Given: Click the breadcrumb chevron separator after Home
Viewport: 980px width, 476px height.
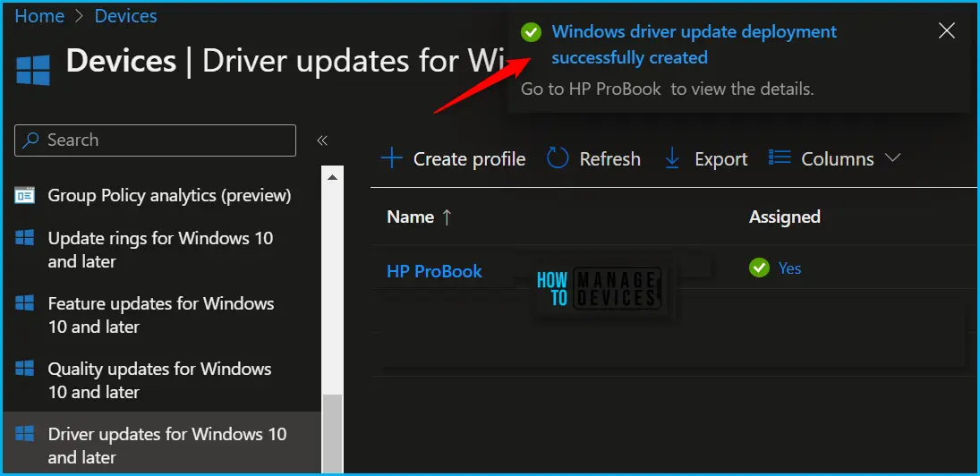Looking at the screenshot, I should click(x=80, y=16).
